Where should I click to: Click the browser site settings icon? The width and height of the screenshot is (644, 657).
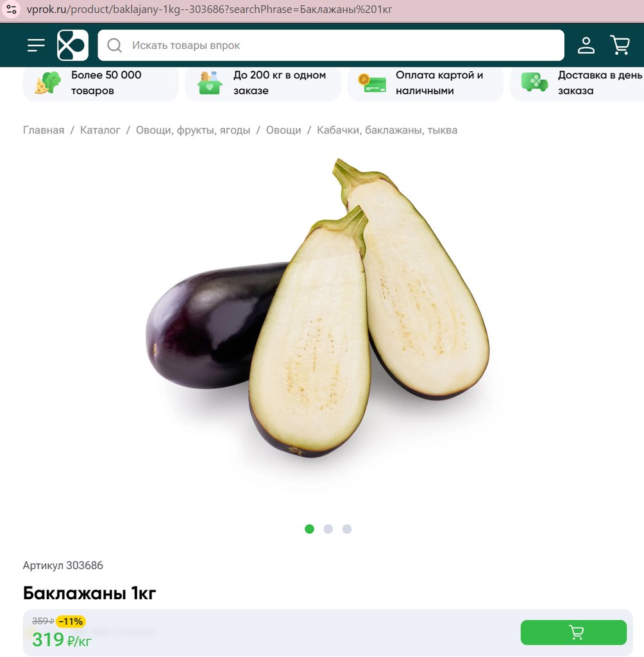pos(12,9)
